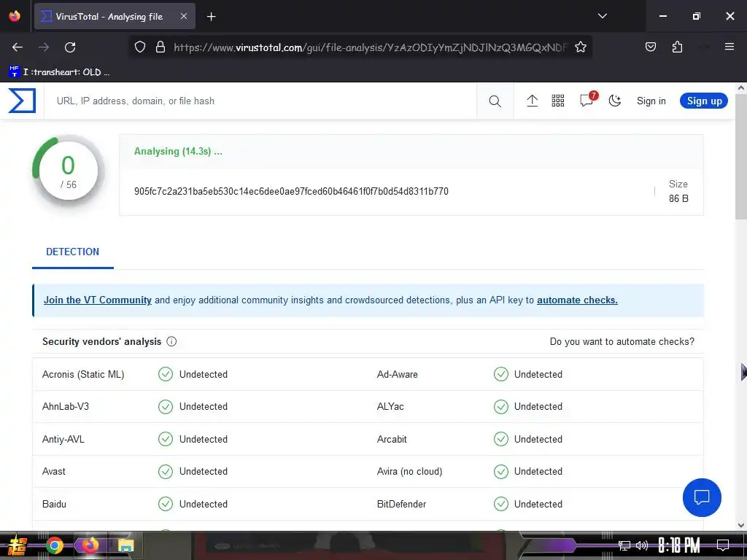The width and height of the screenshot is (747, 560).
Task: Click Do you want to automate checks?
Action: tap(622, 341)
